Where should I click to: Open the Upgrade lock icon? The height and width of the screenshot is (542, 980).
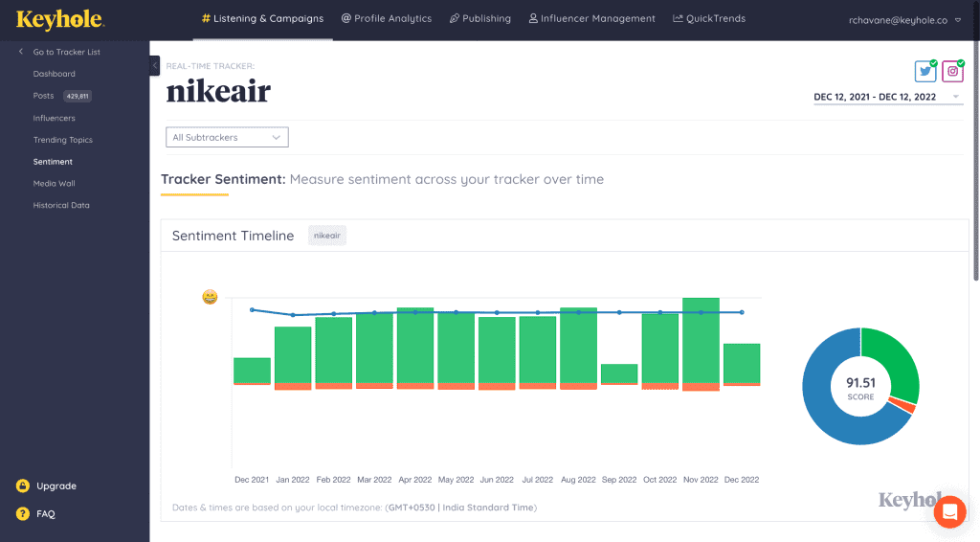coord(23,486)
